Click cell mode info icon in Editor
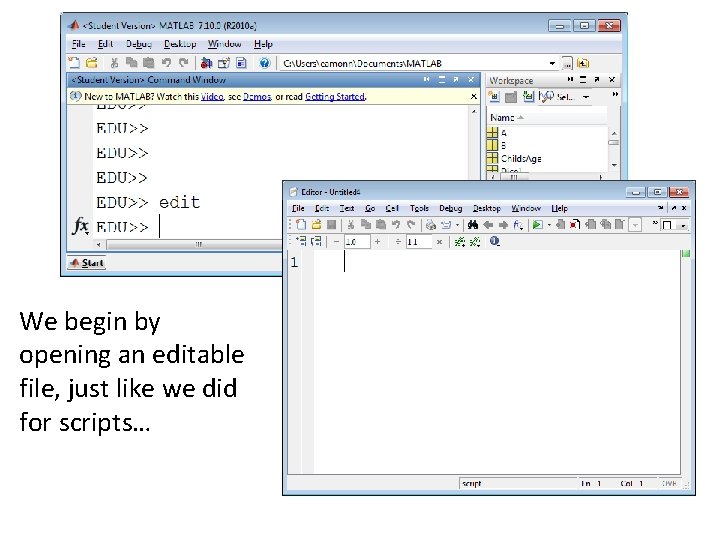Image resolution: width=720 pixels, height=540 pixels. click(x=495, y=241)
